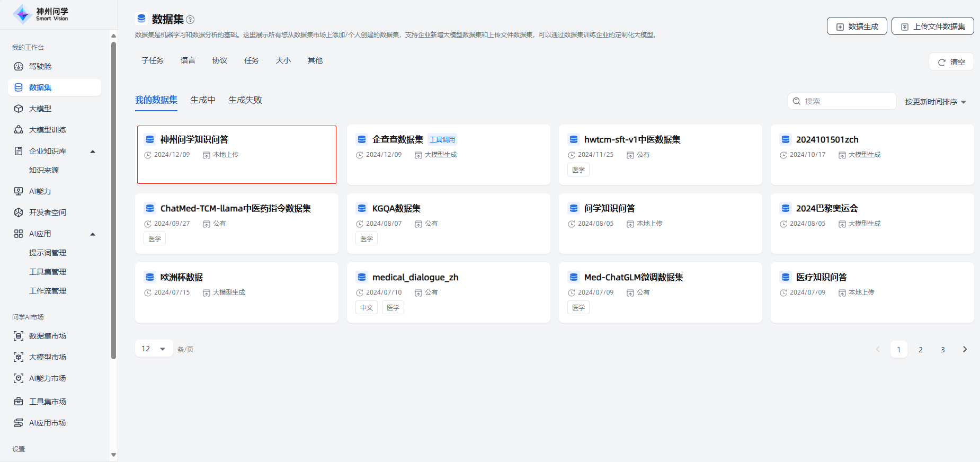Image resolution: width=980 pixels, height=462 pixels.
Task: Go to 数据集市场 in the sidebar
Action: pos(47,336)
